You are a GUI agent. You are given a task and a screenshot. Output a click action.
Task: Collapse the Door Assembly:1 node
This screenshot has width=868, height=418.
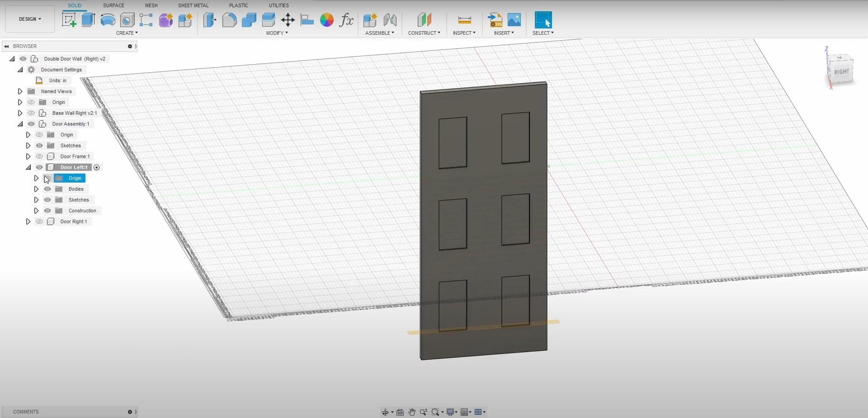20,124
